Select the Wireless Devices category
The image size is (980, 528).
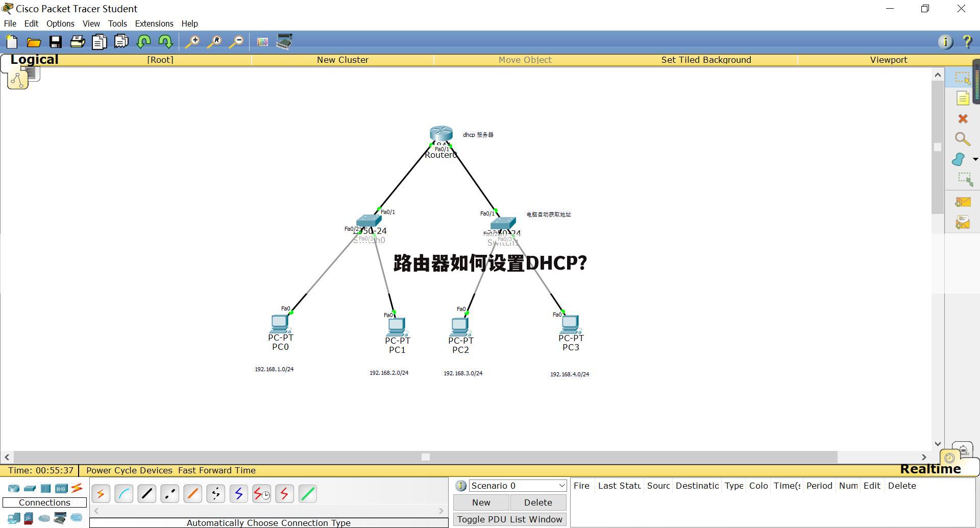61,489
